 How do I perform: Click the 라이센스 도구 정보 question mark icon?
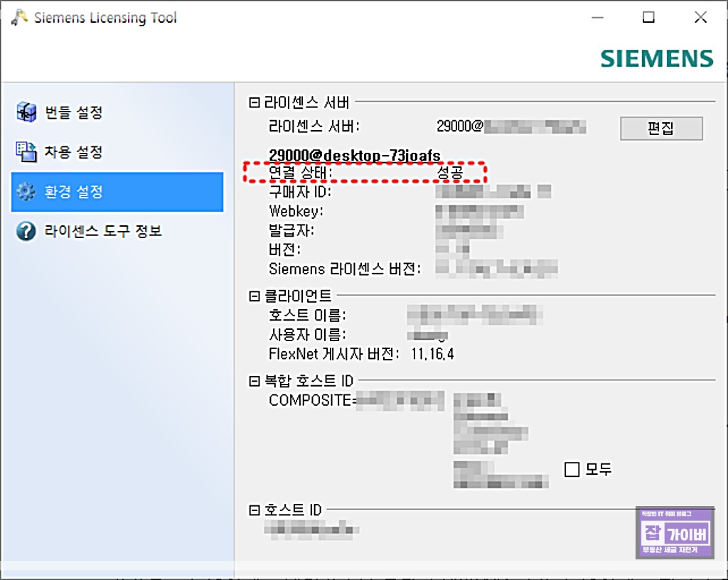(26, 231)
